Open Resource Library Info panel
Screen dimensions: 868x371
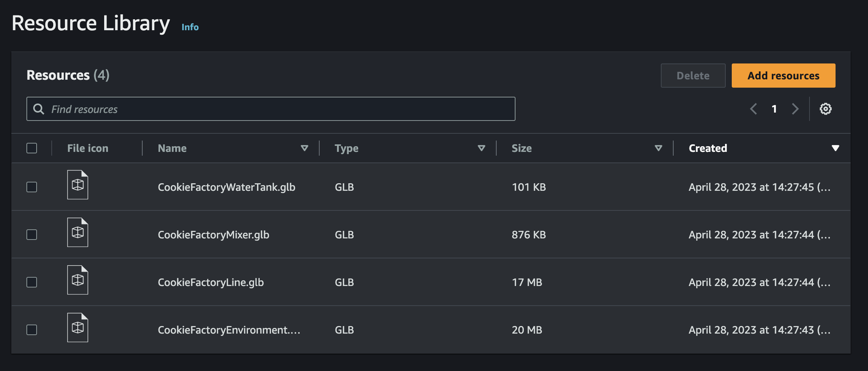[x=190, y=27]
